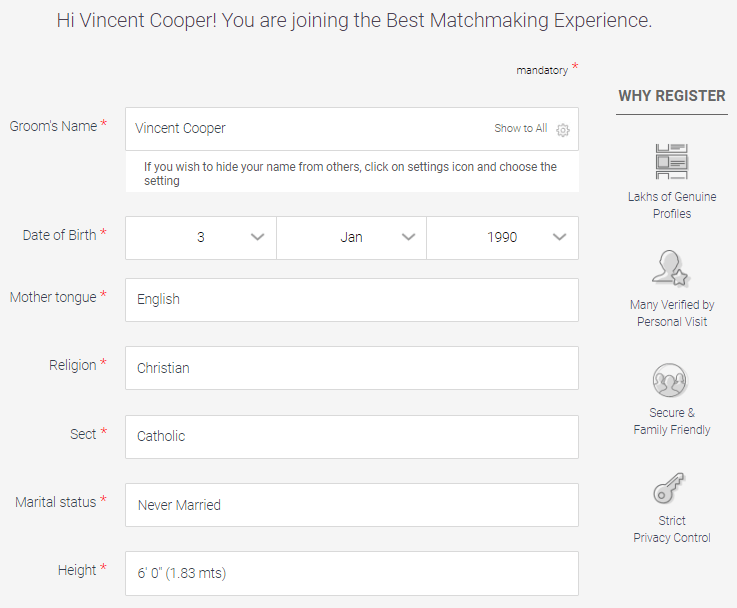737x608 pixels.
Task: Click the Lakhs of Genuine Profiles icon
Action: tap(672, 162)
